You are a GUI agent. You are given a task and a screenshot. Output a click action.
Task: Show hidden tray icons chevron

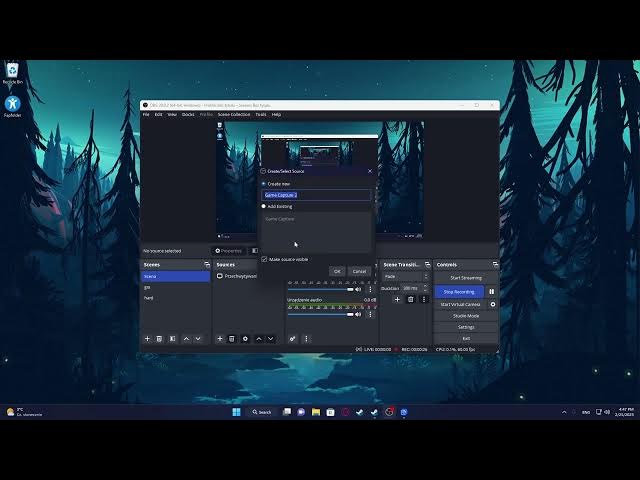[564, 412]
